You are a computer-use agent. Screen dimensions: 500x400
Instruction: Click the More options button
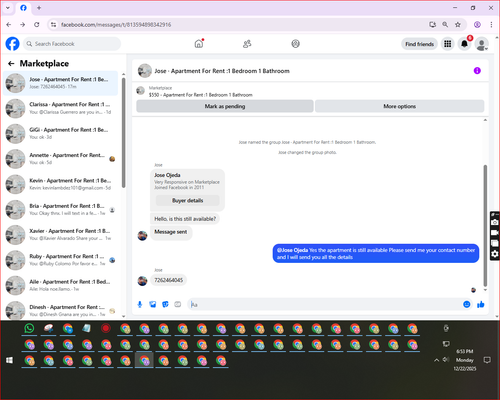pyautogui.click(x=399, y=106)
